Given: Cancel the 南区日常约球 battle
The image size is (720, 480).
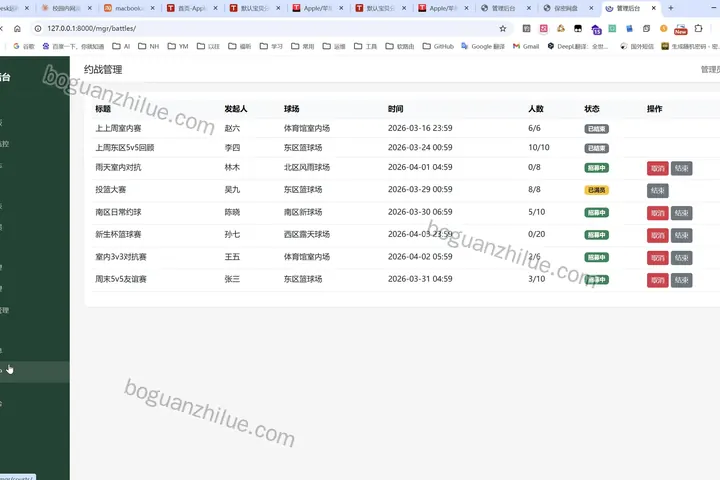Looking at the screenshot, I should pyautogui.click(x=658, y=213).
